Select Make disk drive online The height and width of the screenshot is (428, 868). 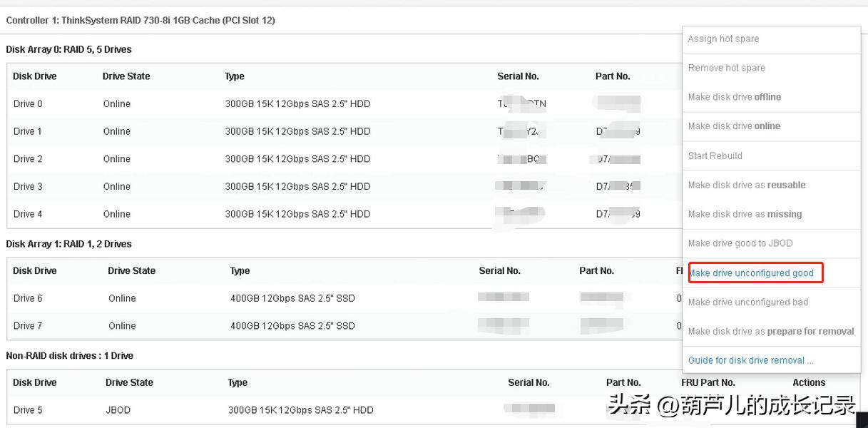734,126
